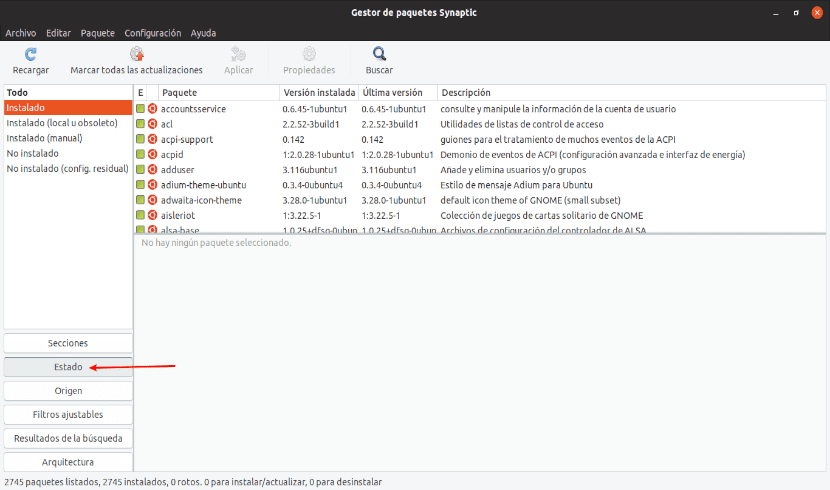Screen dimensions: 830x490
Task: Select the adduser package name
Action: coord(177,169)
